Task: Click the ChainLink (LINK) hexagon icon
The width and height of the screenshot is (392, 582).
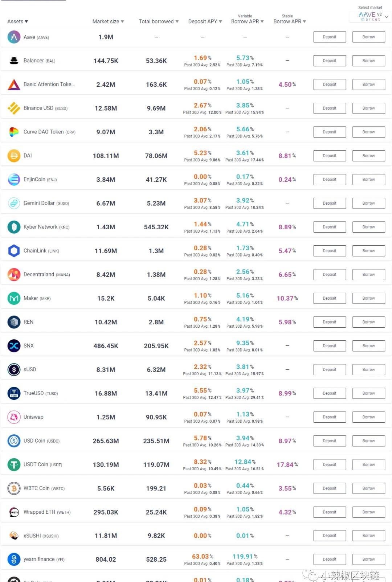Action: (14, 251)
